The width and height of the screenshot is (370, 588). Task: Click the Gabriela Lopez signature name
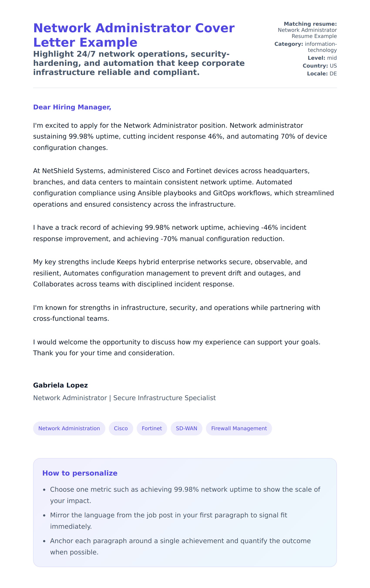tap(61, 385)
